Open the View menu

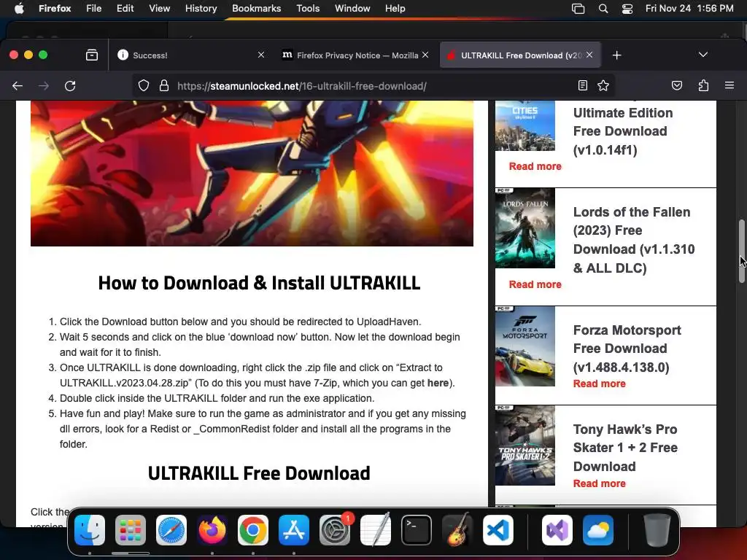[159, 9]
